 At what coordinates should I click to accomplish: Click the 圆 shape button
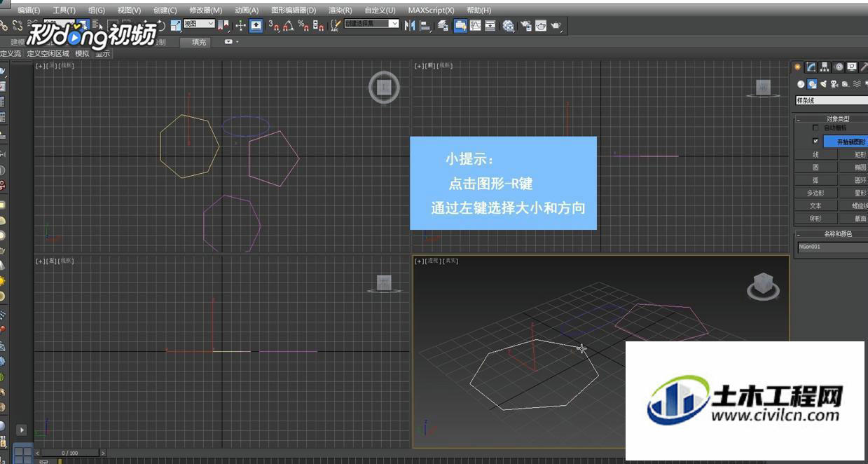pyautogui.click(x=816, y=168)
